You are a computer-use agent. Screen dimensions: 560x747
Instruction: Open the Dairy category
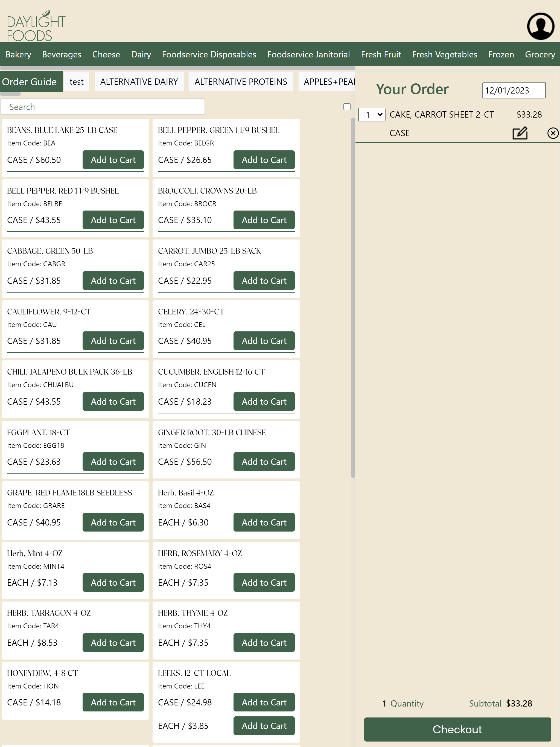click(141, 54)
